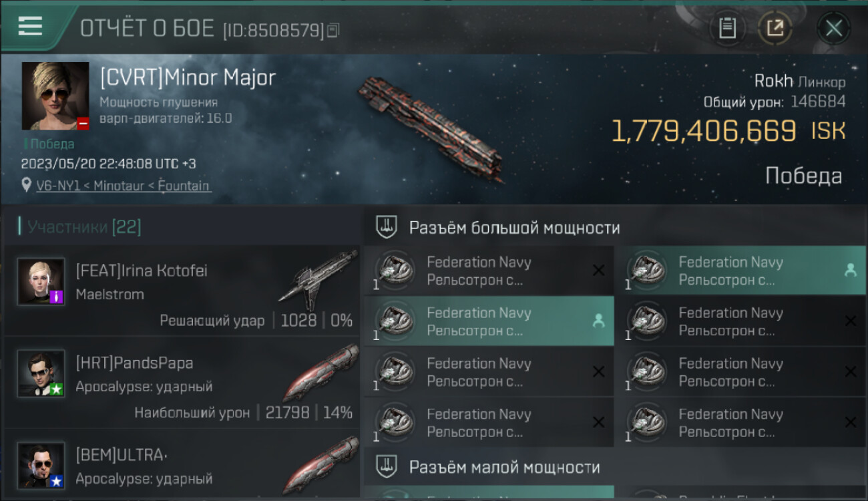Open ULTRA· pilot portrait

[41, 466]
